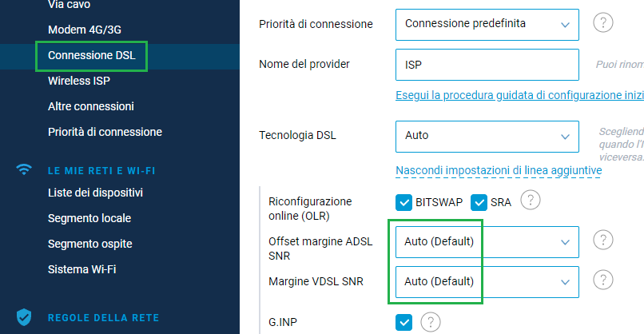Open Wireless ISP in the sidebar
The width and height of the screenshot is (644, 334).
[x=80, y=81]
